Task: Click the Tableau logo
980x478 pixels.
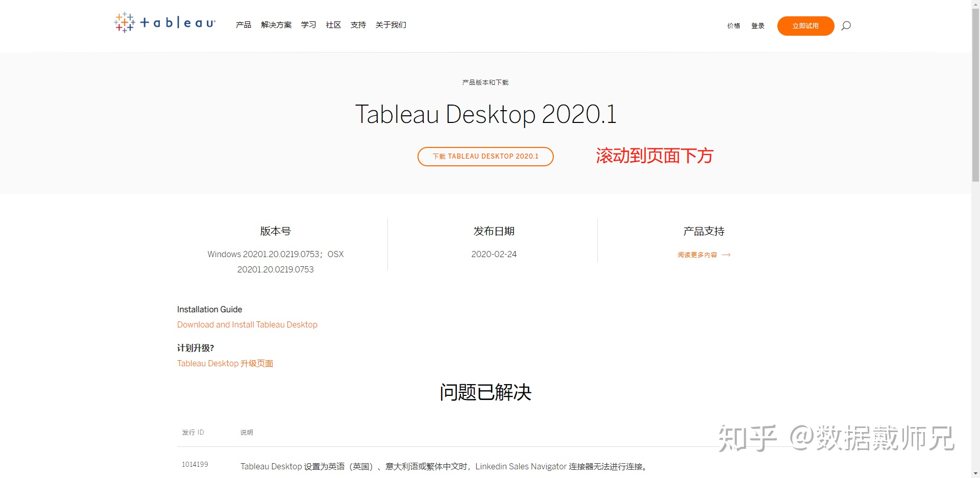Action: [x=164, y=23]
